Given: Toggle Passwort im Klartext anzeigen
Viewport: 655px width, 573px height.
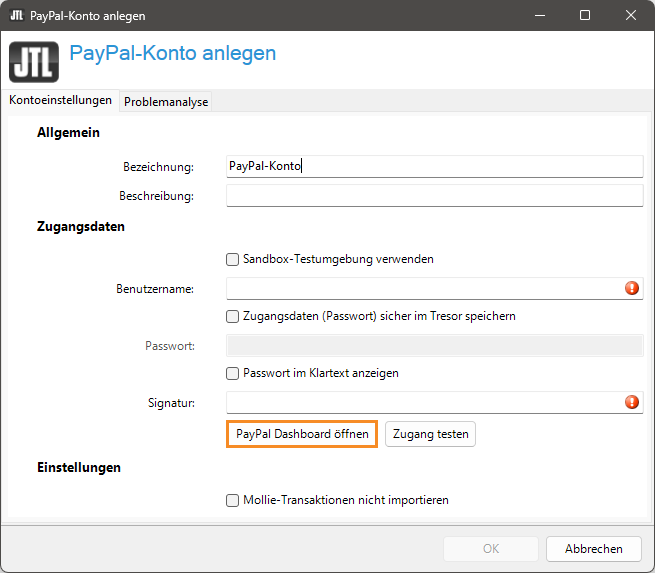Looking at the screenshot, I should [x=233, y=373].
